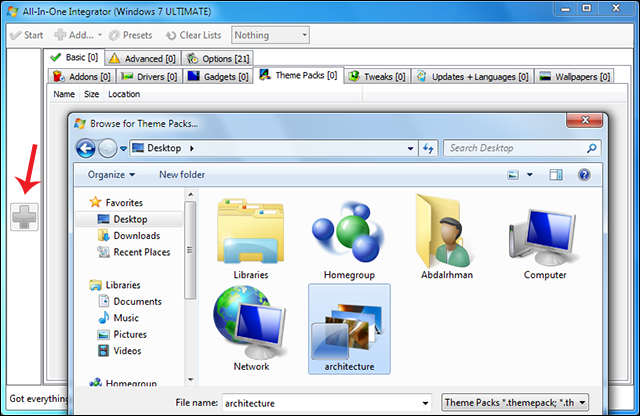Switch to the Options [21] tab
This screenshot has height=416, width=640.
(218, 59)
